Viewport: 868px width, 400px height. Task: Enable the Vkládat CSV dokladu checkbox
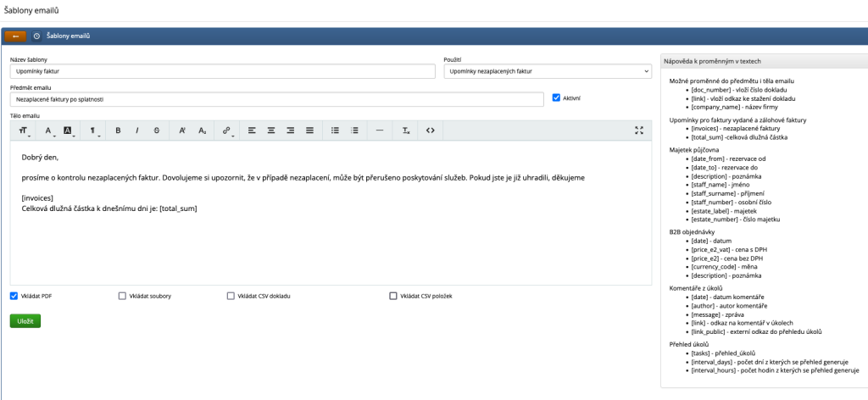tap(231, 296)
